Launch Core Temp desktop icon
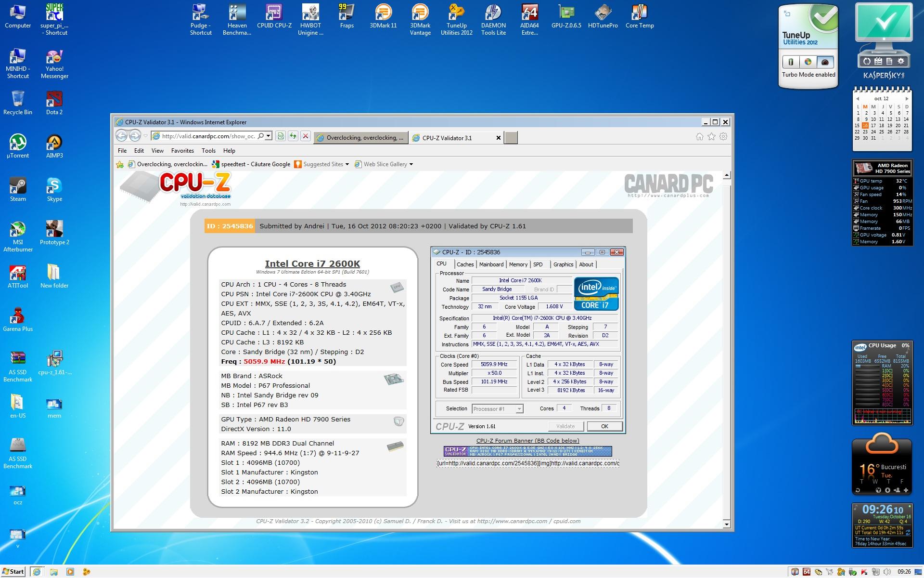 pos(640,16)
